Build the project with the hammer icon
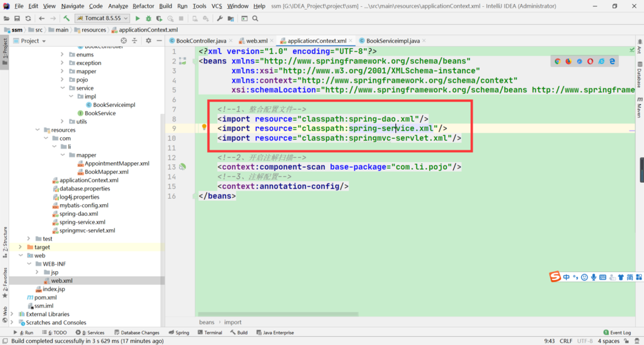This screenshot has width=644, height=345. tap(66, 19)
